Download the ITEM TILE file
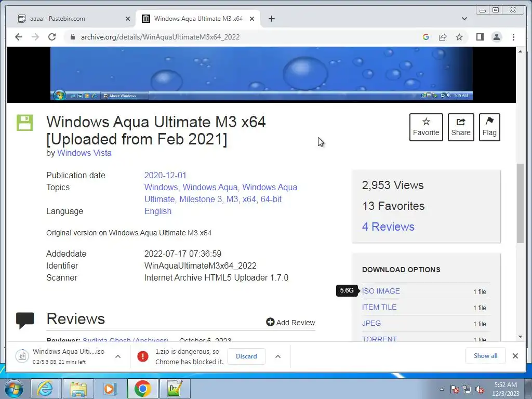 click(379, 307)
